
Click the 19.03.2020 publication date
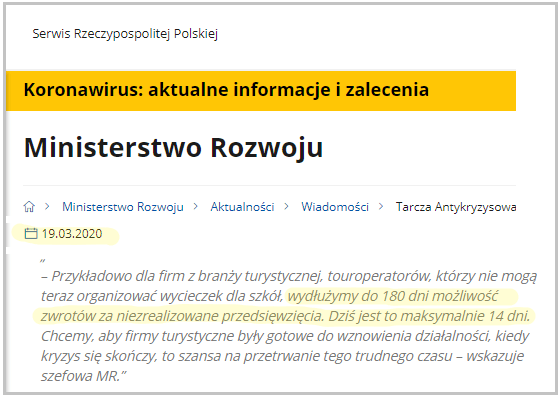[72, 234]
